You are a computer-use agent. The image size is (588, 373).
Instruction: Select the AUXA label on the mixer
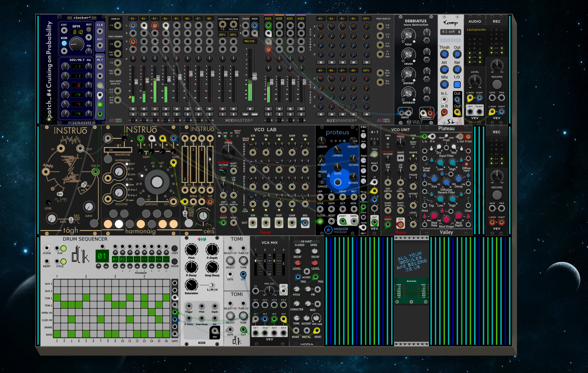pos(268,19)
